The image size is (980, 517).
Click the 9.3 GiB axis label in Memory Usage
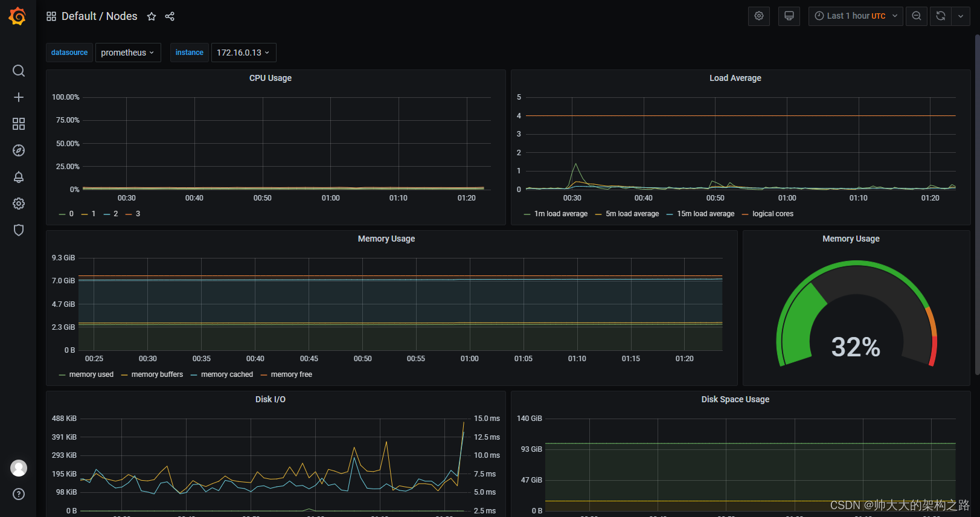(63, 258)
